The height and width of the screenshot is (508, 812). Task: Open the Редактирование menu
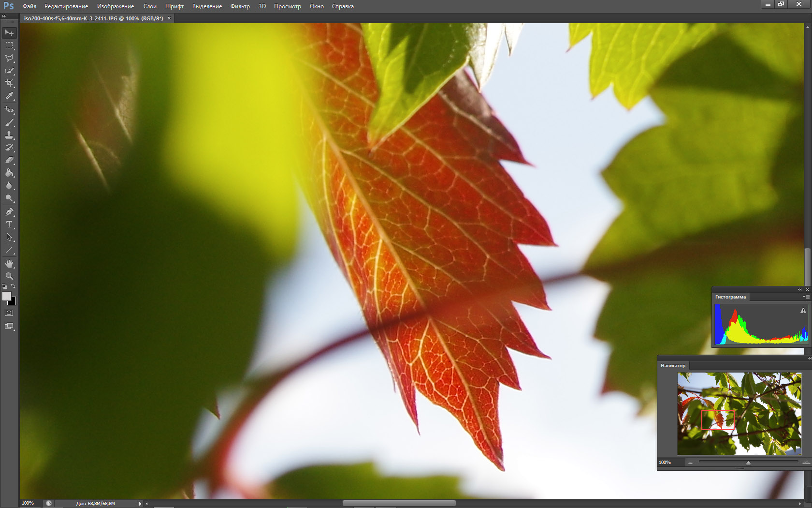66,6
